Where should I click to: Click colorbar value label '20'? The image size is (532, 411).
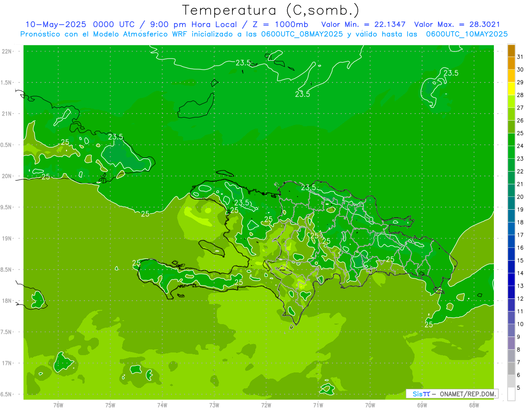pos(520,197)
